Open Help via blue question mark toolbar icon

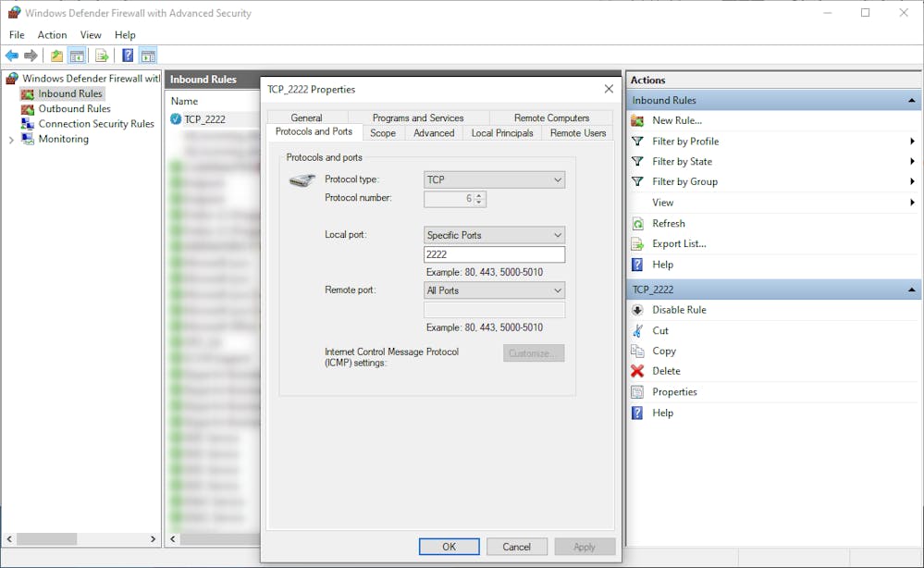[x=128, y=56]
